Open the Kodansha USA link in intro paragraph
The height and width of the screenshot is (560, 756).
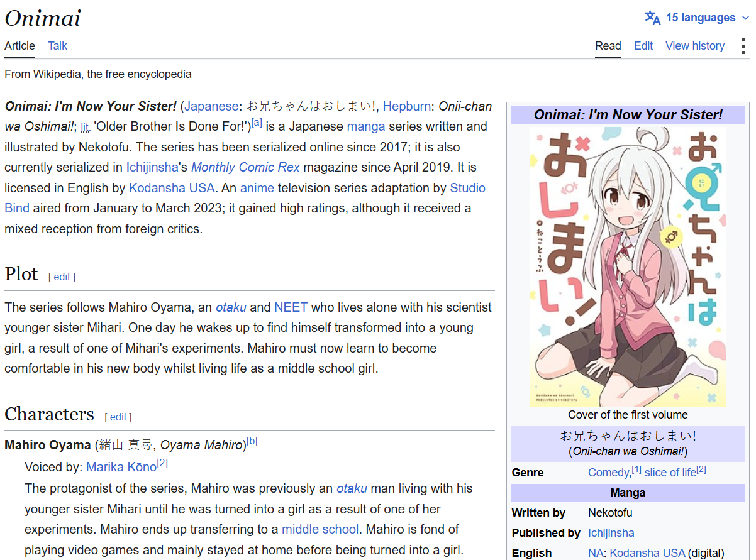click(x=172, y=188)
